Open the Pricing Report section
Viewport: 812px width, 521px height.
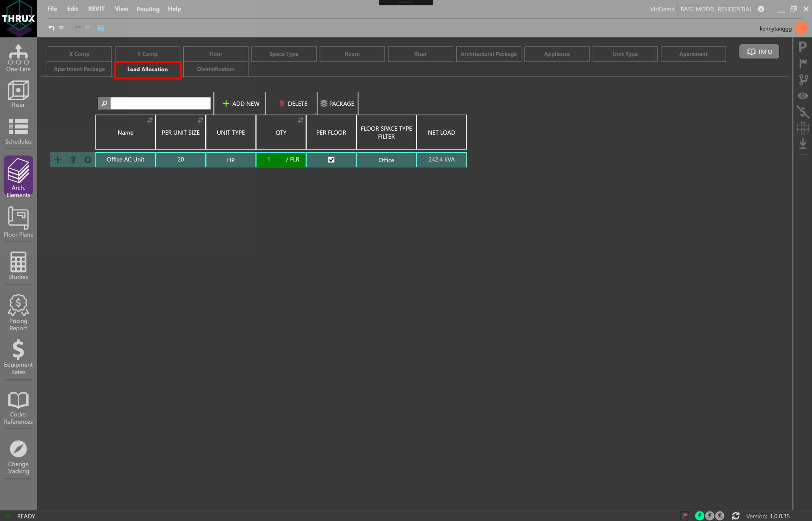click(18, 313)
